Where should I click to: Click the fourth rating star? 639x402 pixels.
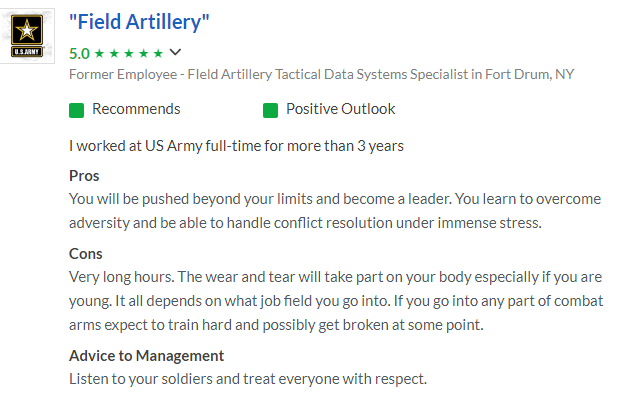coord(141,53)
